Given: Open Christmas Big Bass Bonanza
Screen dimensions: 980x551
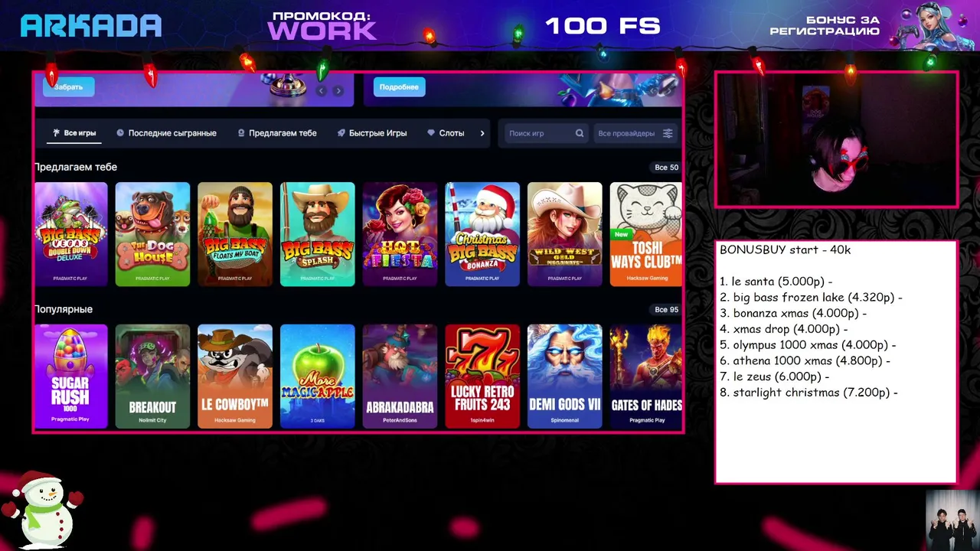Looking at the screenshot, I should pyautogui.click(x=482, y=234).
